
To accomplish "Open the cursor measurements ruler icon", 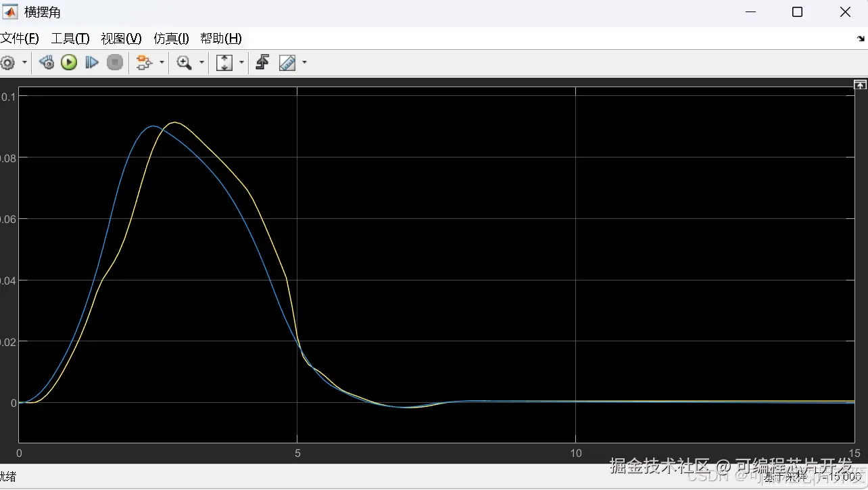I will (x=287, y=63).
